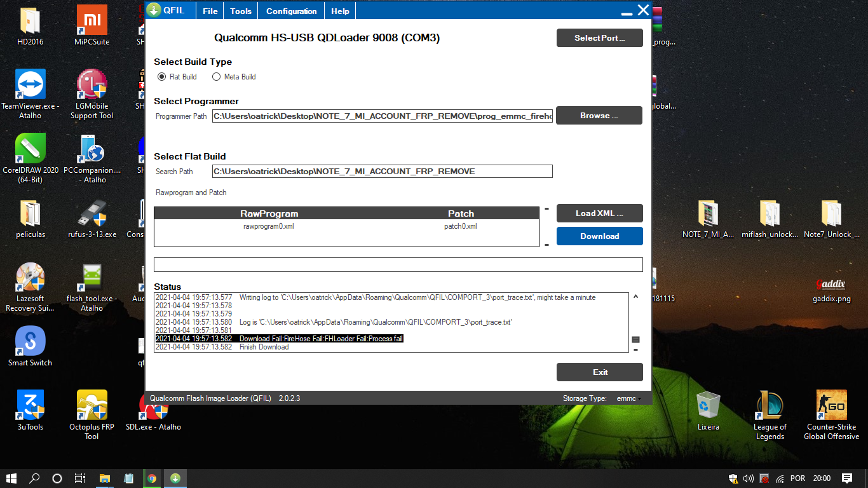Open CorelDRAW 2020 (64-Bit) shortcut
This screenshot has height=488, width=868.
[31, 158]
